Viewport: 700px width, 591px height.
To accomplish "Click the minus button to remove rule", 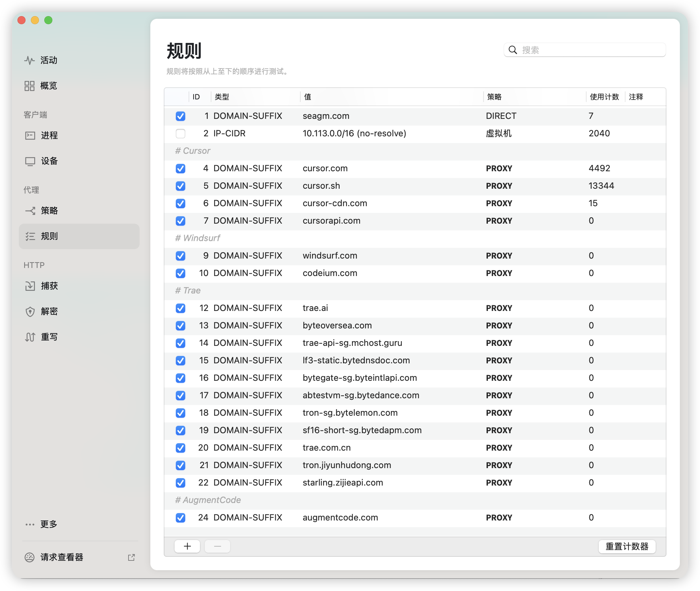I will 217,546.
